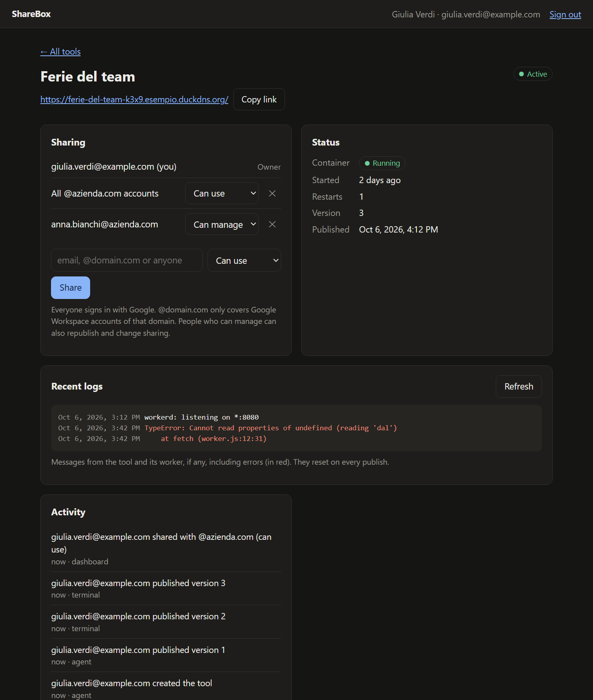Click the email or domain input field
Screen dimensions: 593x700
(x=127, y=260)
